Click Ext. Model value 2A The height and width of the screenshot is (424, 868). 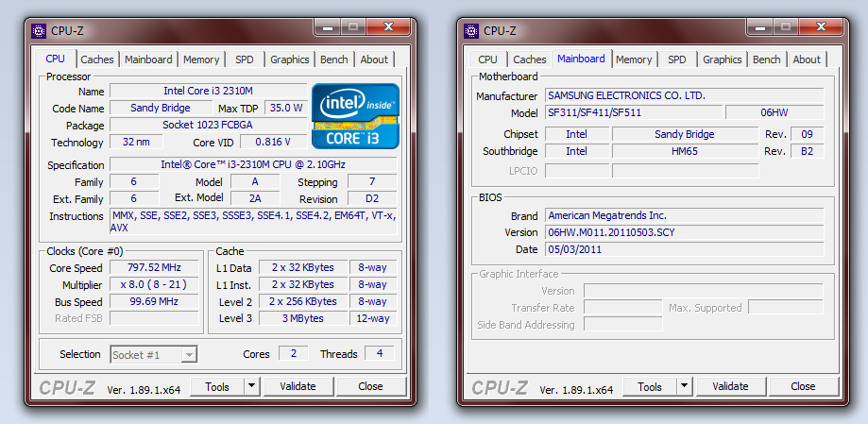[255, 198]
